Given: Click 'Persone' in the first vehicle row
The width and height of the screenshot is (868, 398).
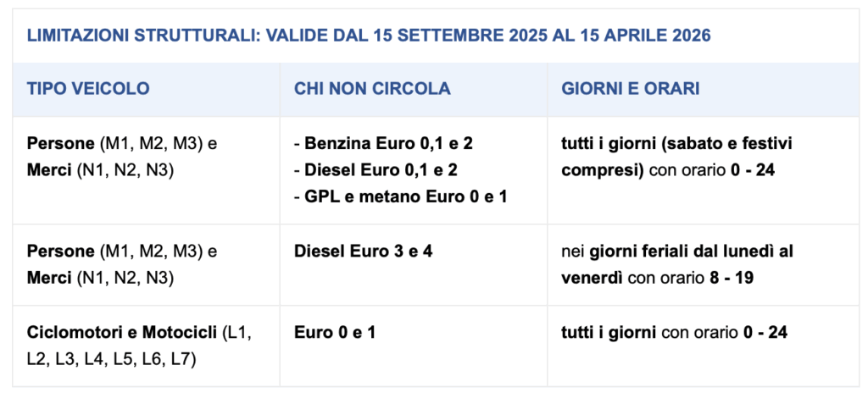Looking at the screenshot, I should (x=60, y=143).
